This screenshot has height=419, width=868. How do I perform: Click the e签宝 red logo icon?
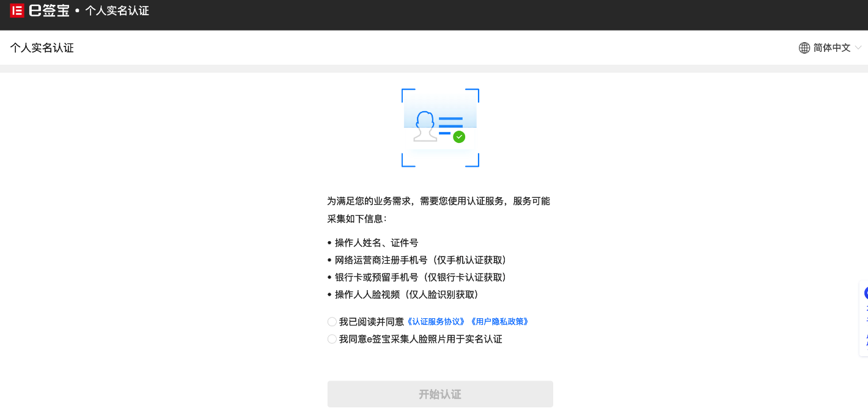(17, 10)
